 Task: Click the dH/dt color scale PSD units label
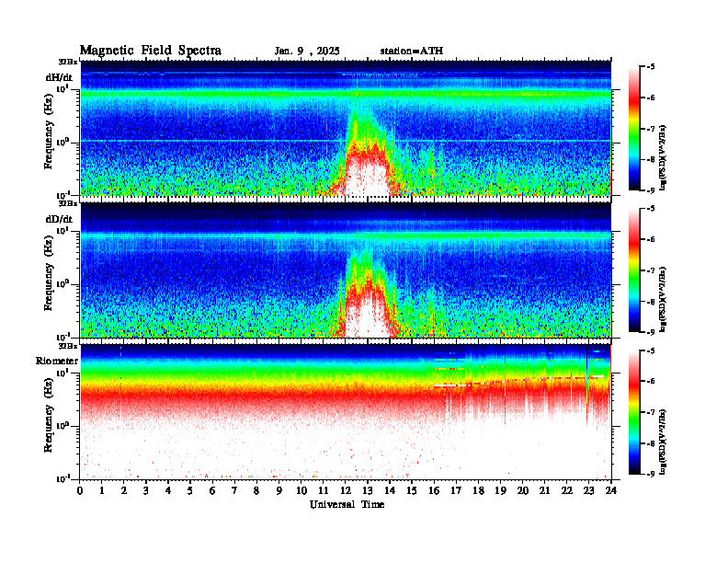click(662, 157)
